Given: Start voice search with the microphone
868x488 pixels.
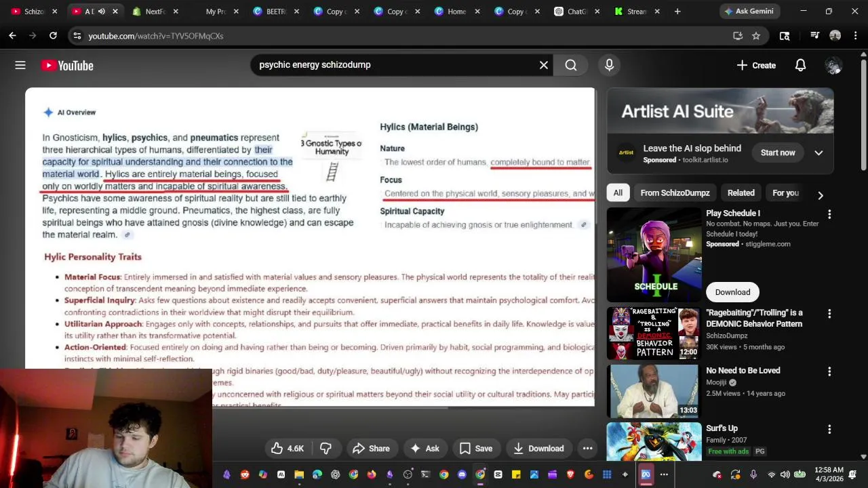Looking at the screenshot, I should pos(609,65).
